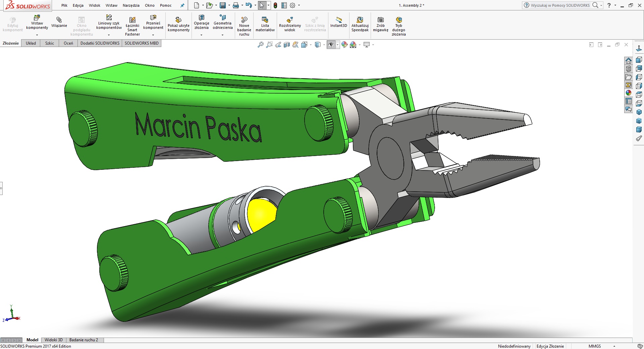This screenshot has height=349, width=644.
Task: Open the Options gear icon
Action: pyautogui.click(x=292, y=5)
